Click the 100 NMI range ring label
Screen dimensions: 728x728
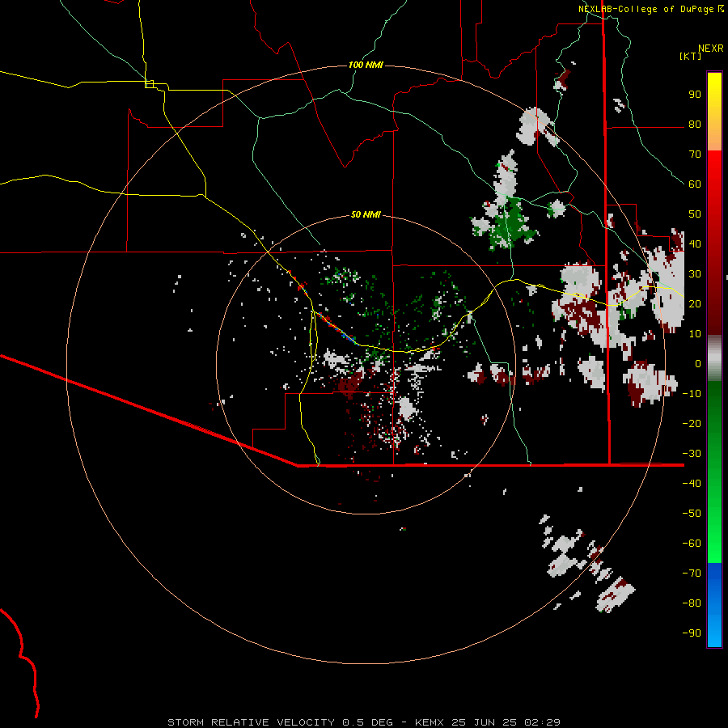(366, 65)
